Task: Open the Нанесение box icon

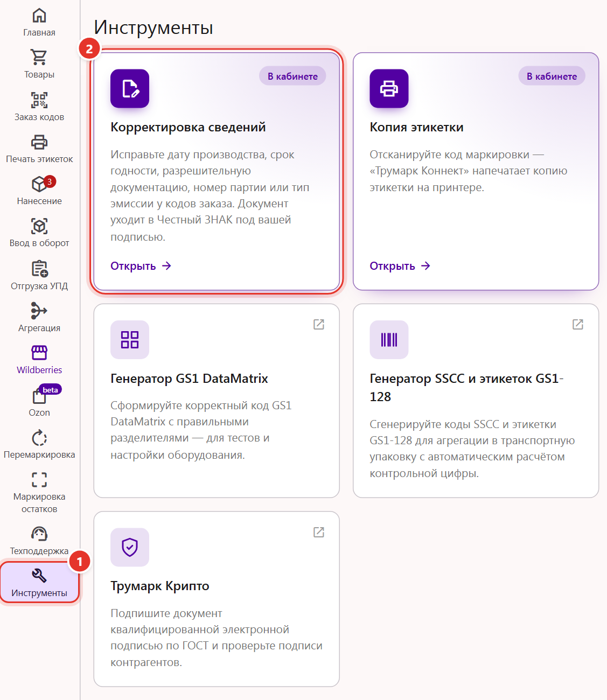Action: click(39, 184)
